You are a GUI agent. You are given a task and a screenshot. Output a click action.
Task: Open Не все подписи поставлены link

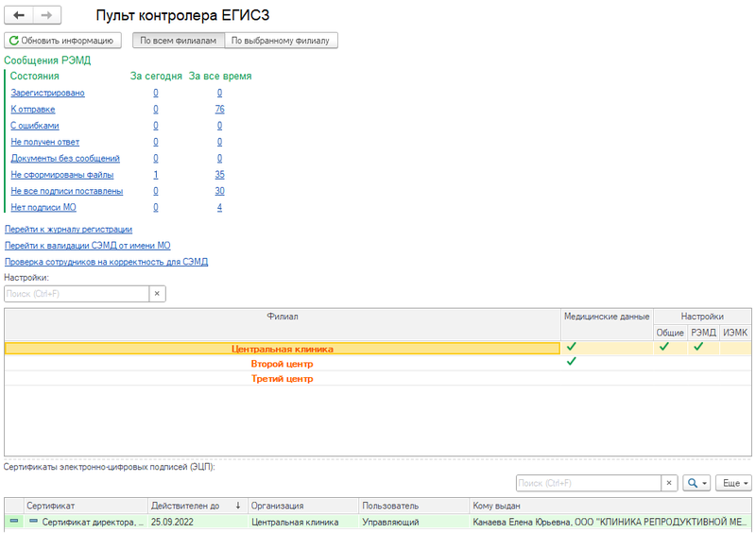[x=66, y=191]
